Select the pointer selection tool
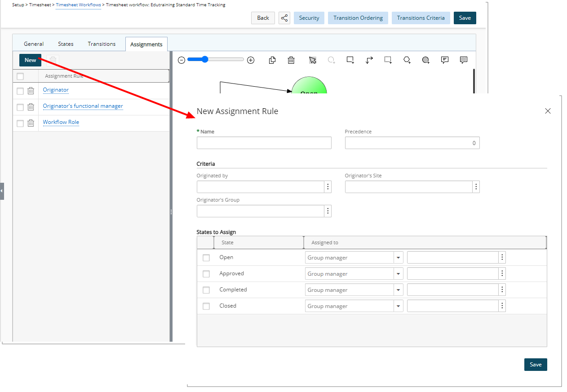This screenshot has width=567, height=392. 313,60
